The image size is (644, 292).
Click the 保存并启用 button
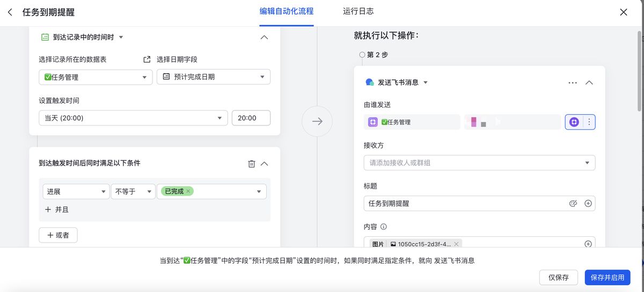tap(607, 278)
